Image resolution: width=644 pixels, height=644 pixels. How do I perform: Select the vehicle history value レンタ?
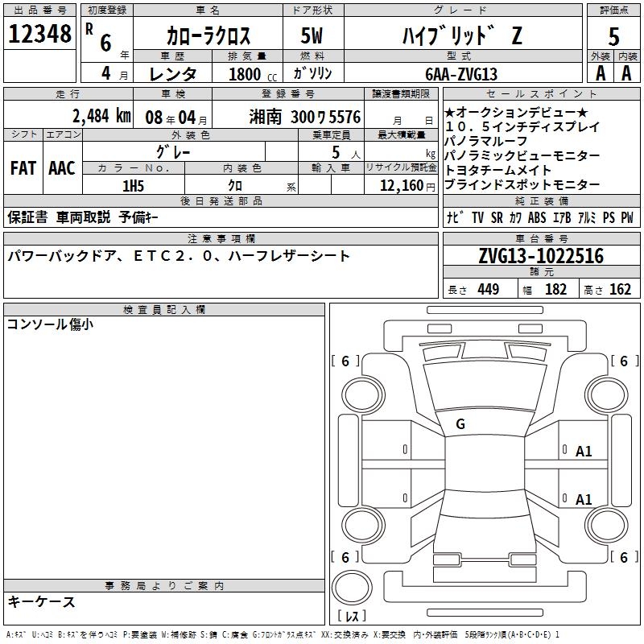click(173, 74)
